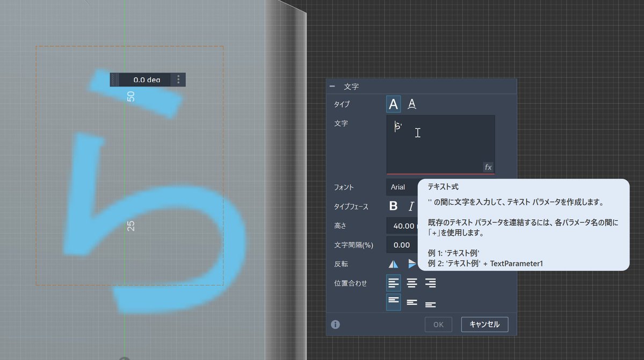
Task: Select the standard text type 'A' icon
Action: [x=393, y=104]
